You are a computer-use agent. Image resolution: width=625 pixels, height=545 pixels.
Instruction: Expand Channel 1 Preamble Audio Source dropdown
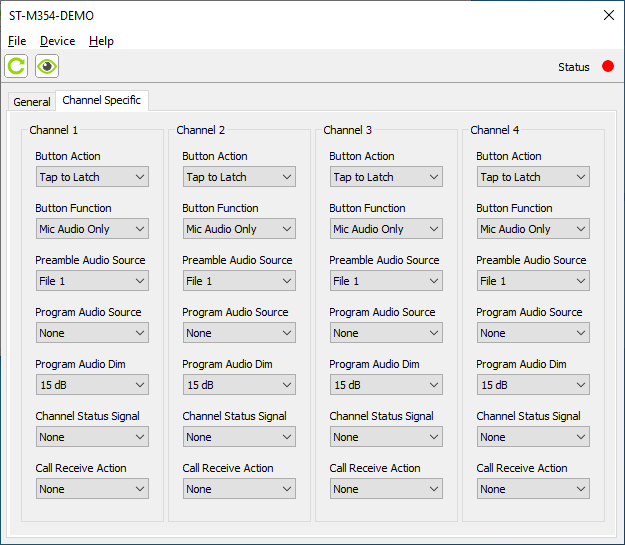click(92, 281)
